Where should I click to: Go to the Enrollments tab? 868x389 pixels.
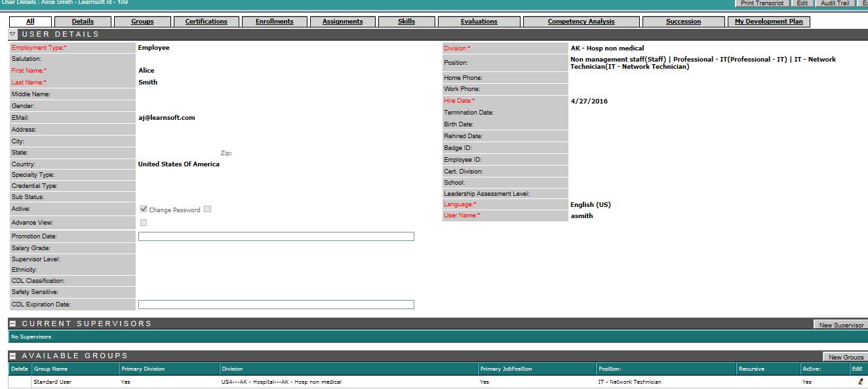(274, 22)
